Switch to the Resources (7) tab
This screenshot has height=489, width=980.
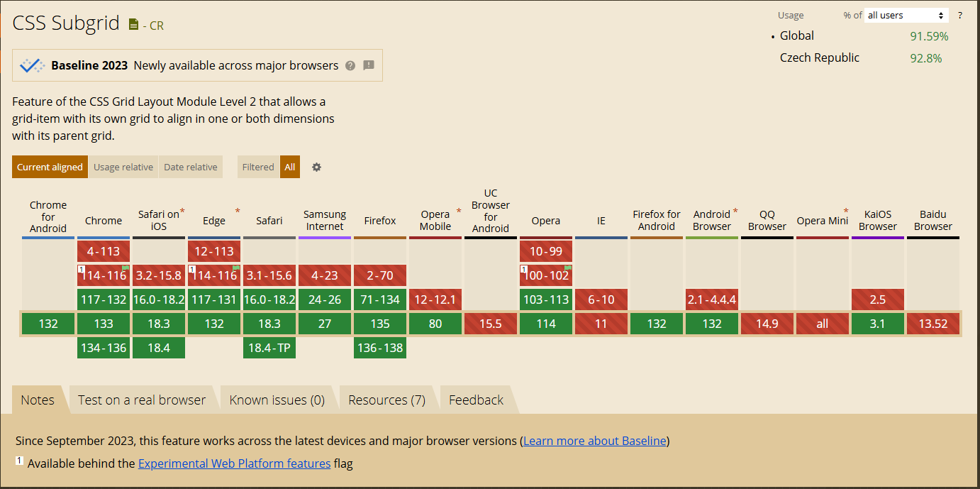coord(386,399)
